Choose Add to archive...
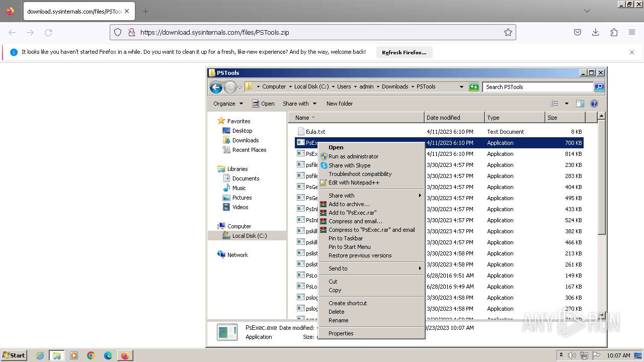 (x=371, y=204)
